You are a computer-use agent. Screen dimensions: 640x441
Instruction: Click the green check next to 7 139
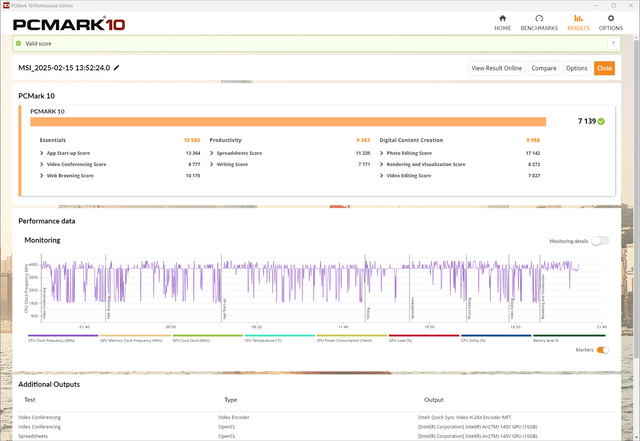(x=601, y=121)
